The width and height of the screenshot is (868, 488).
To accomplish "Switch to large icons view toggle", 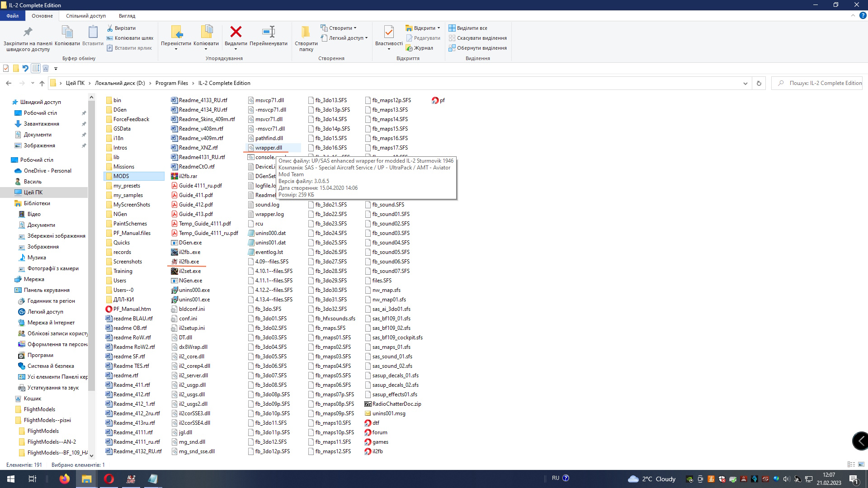I will [861, 465].
